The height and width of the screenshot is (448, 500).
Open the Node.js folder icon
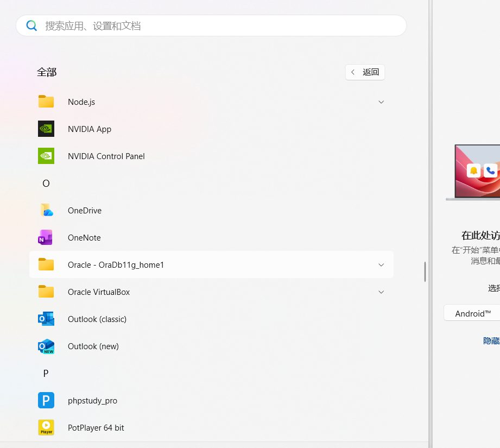(46, 102)
